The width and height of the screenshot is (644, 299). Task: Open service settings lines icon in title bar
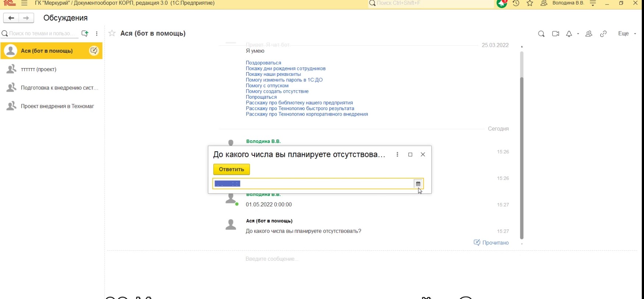pyautogui.click(x=593, y=3)
